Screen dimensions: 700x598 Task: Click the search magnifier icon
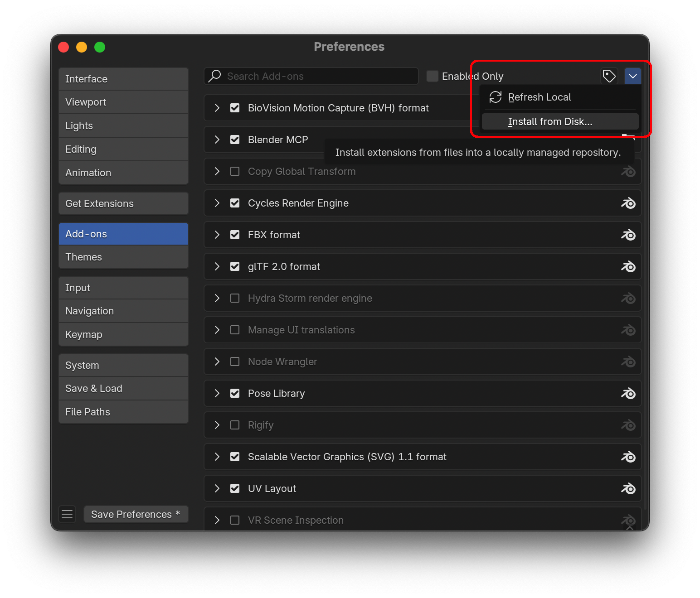pos(215,76)
